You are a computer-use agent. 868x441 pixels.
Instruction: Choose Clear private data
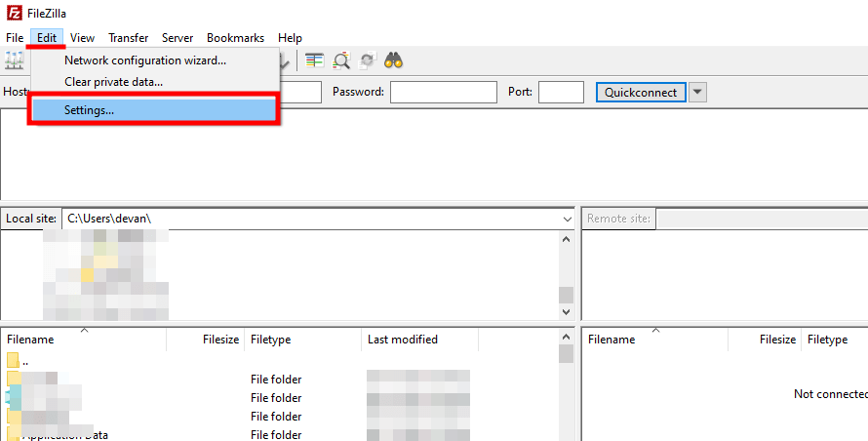(x=155, y=82)
